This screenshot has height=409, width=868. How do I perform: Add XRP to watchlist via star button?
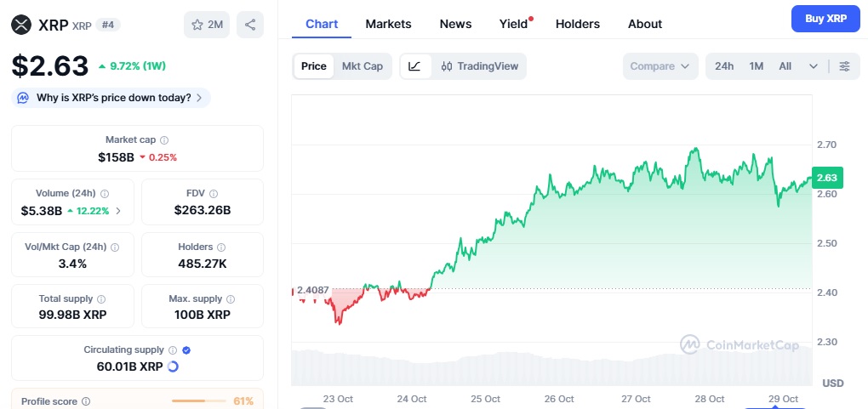pos(207,25)
